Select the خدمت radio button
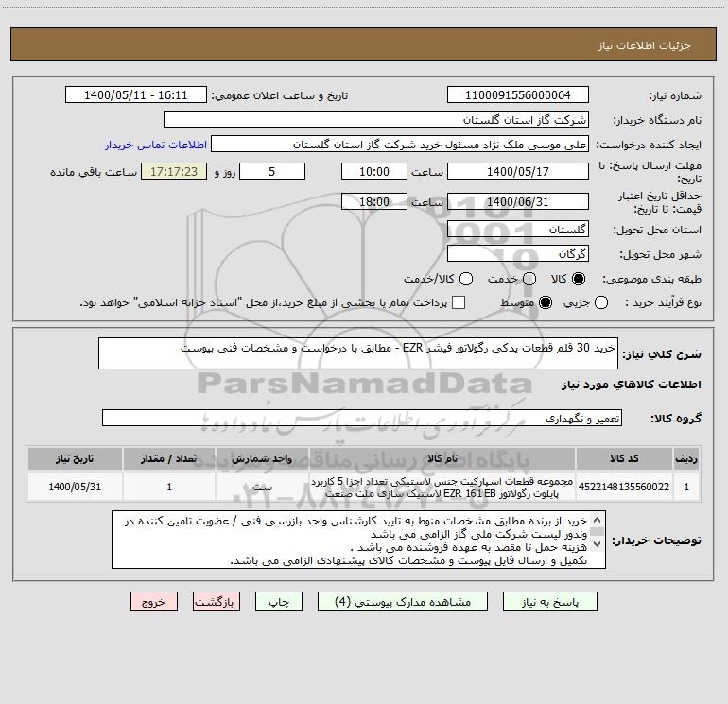The width and height of the screenshot is (728, 704). tap(529, 279)
